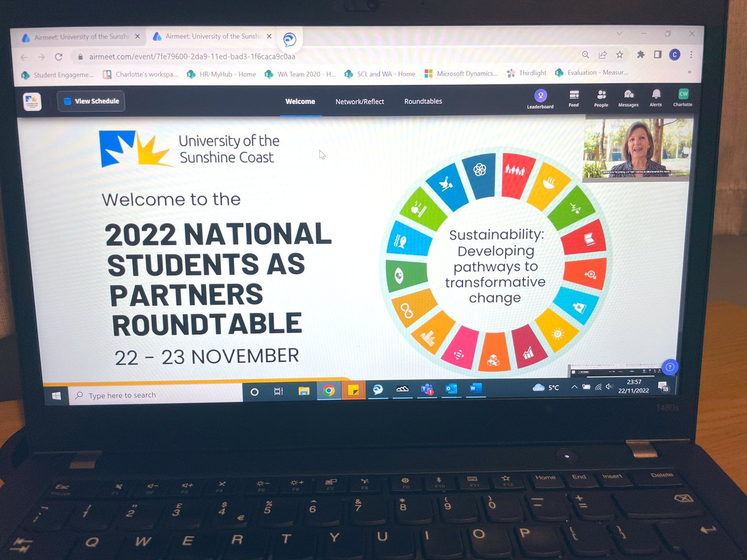The width and height of the screenshot is (747, 560).
Task: Select the second Airmeet browser tab
Action: coord(212,37)
